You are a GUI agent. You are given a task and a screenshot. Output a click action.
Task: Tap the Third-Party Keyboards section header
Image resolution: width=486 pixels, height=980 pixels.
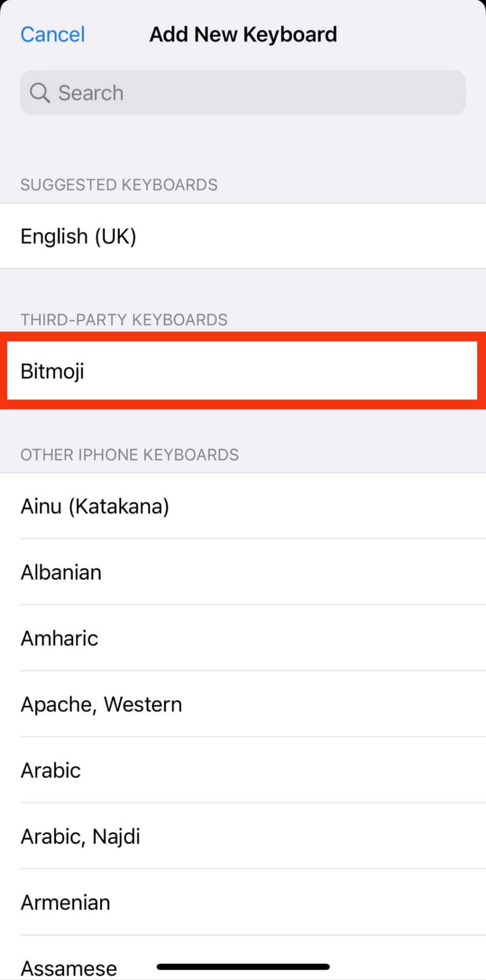coord(124,319)
